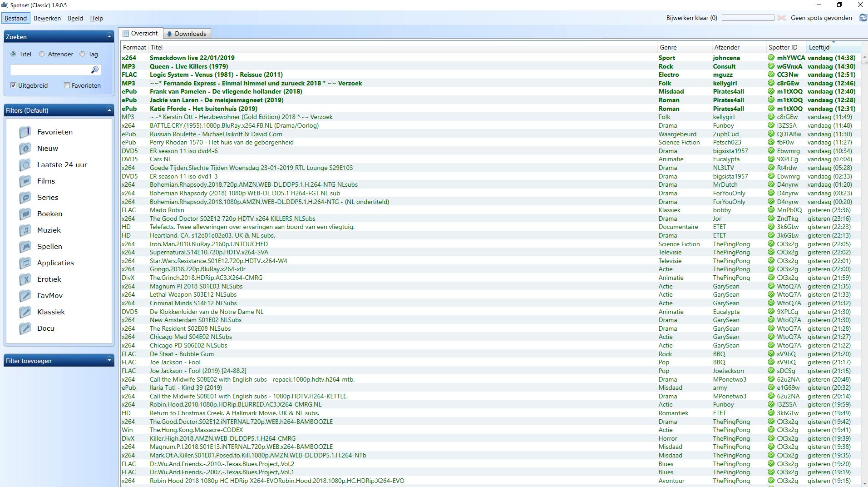Select the Applicaties filter label

(x=55, y=263)
